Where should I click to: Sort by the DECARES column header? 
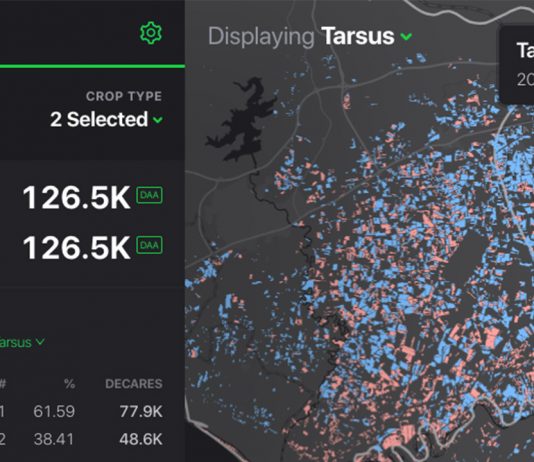click(x=134, y=384)
